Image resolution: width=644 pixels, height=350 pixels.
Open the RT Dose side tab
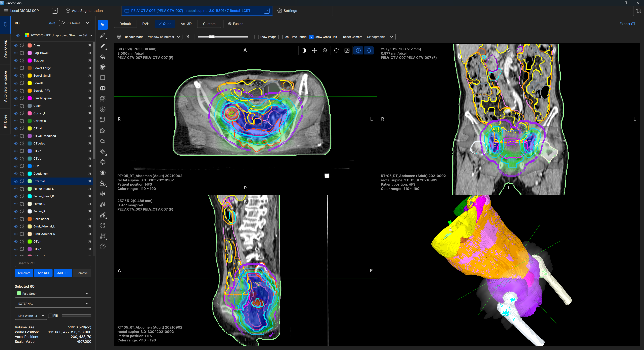5,121
